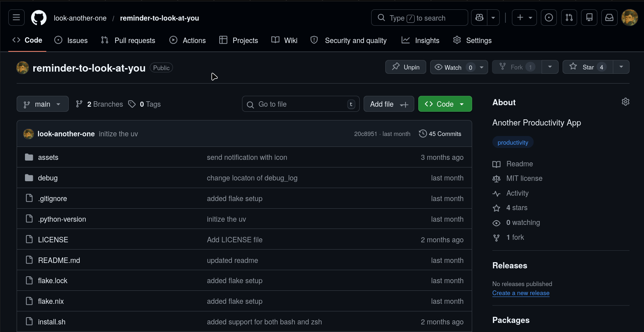Expand the Add file dropdown

[389, 104]
